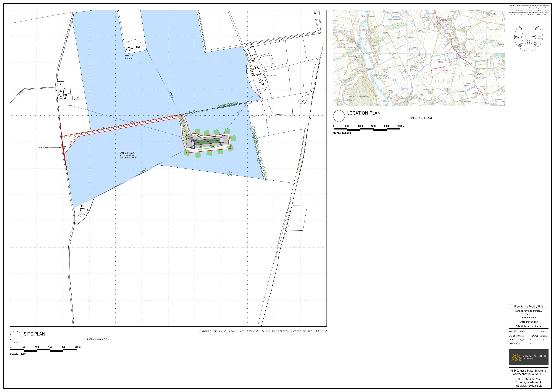The width and height of the screenshot is (555, 392).
Task: Click the Location Plan title circle marker
Action: tap(339, 116)
